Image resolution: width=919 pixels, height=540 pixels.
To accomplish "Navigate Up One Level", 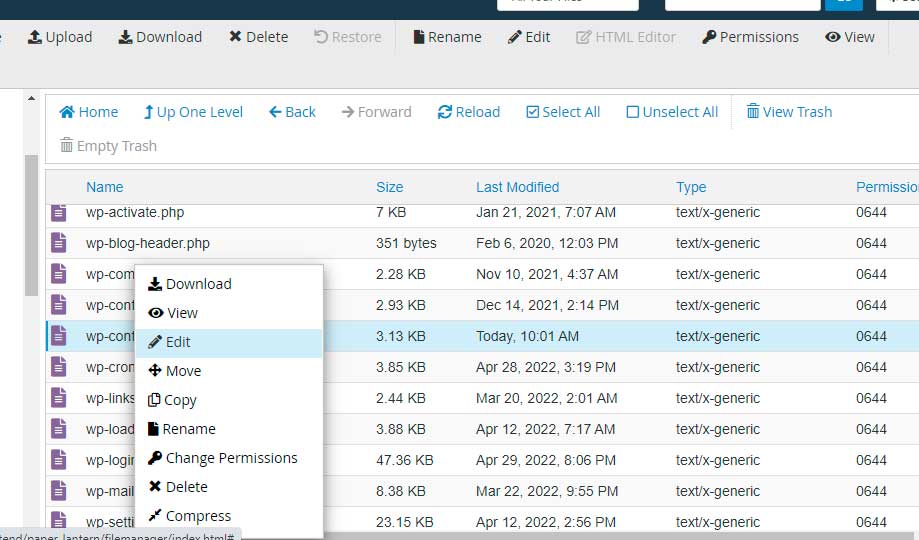I will [x=193, y=112].
